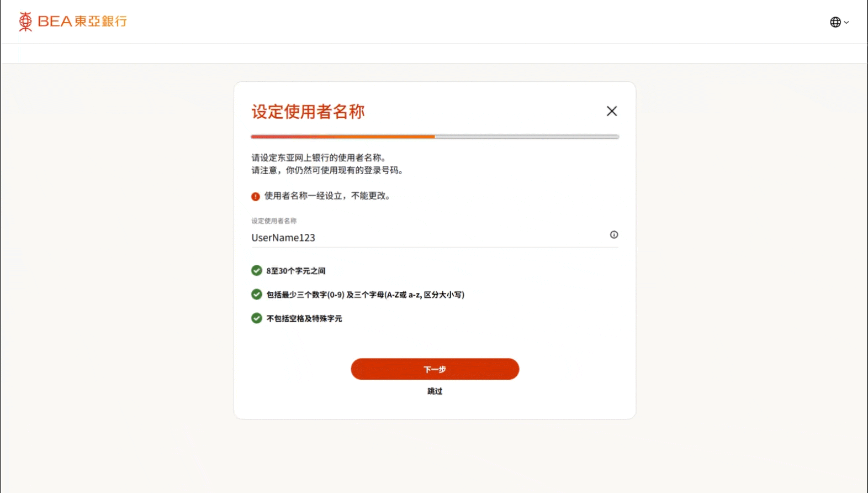Click the warning 使用者名称一经设立，不能更改。
The image size is (868, 493).
327,196
